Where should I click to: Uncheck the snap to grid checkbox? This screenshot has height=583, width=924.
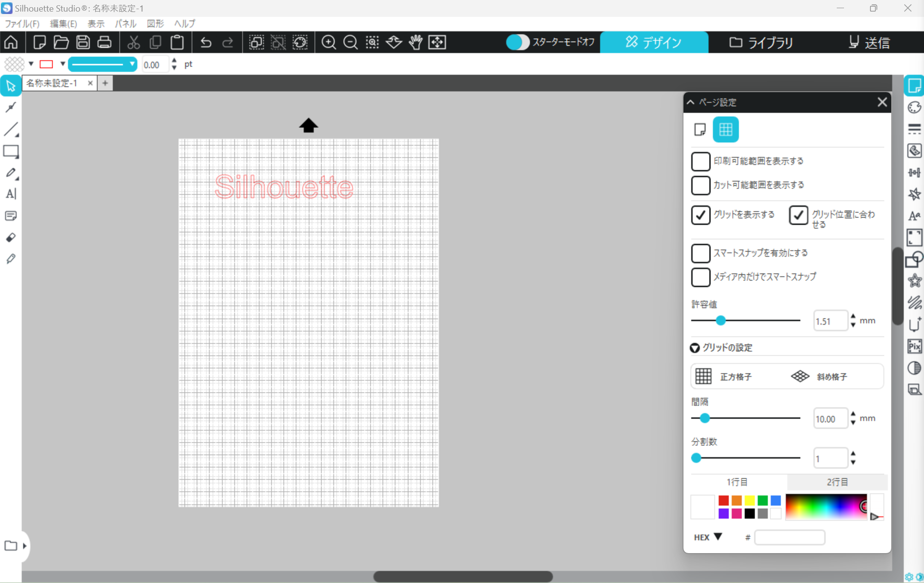coord(798,215)
